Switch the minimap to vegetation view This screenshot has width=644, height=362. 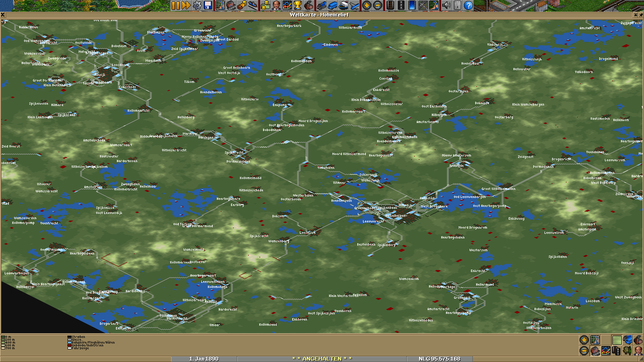pos(627,351)
